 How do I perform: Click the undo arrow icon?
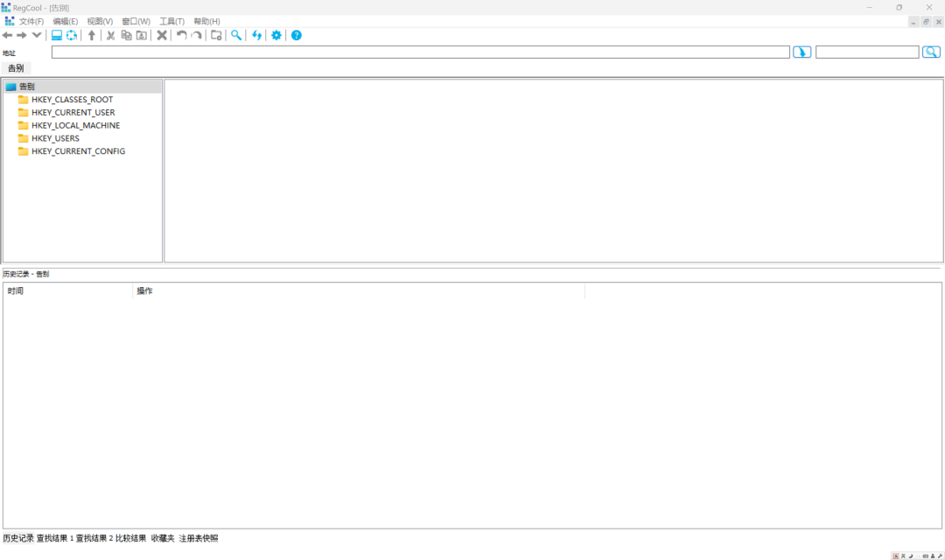(181, 36)
